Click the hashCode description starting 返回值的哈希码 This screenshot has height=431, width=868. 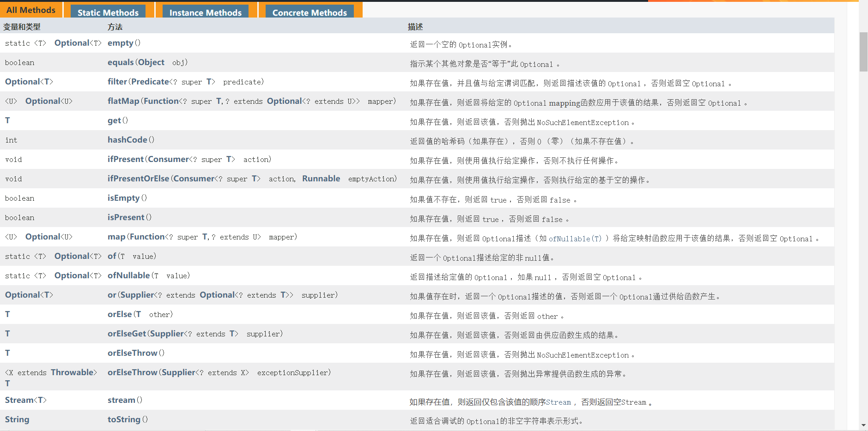522,142
